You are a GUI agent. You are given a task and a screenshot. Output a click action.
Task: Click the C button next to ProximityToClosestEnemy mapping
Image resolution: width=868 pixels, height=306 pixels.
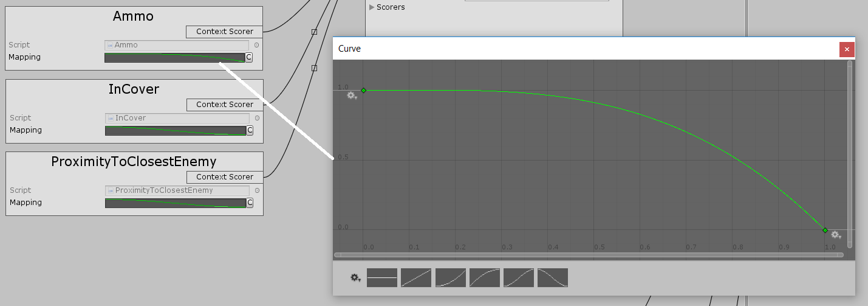point(249,203)
